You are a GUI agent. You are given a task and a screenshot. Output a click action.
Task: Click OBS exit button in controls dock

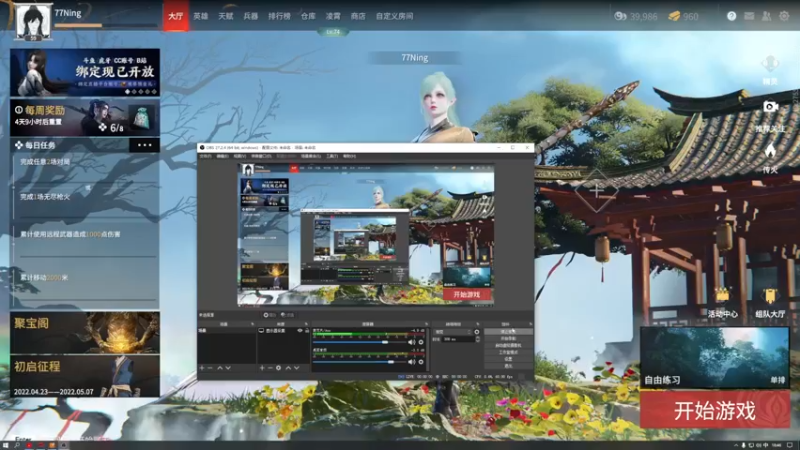(x=509, y=365)
